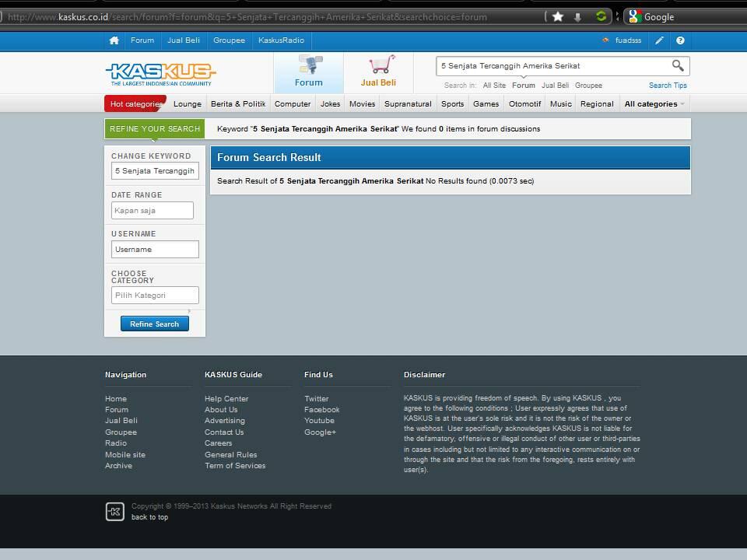Open footer General Rules link
The width and height of the screenshot is (747, 560).
(230, 454)
